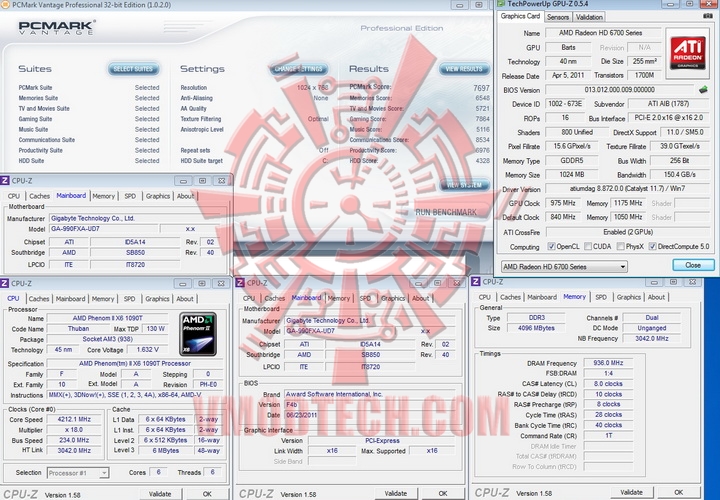Image resolution: width=720 pixels, height=500 pixels.
Task: Click the PCMark Vantage title bar icon
Action: point(5,5)
